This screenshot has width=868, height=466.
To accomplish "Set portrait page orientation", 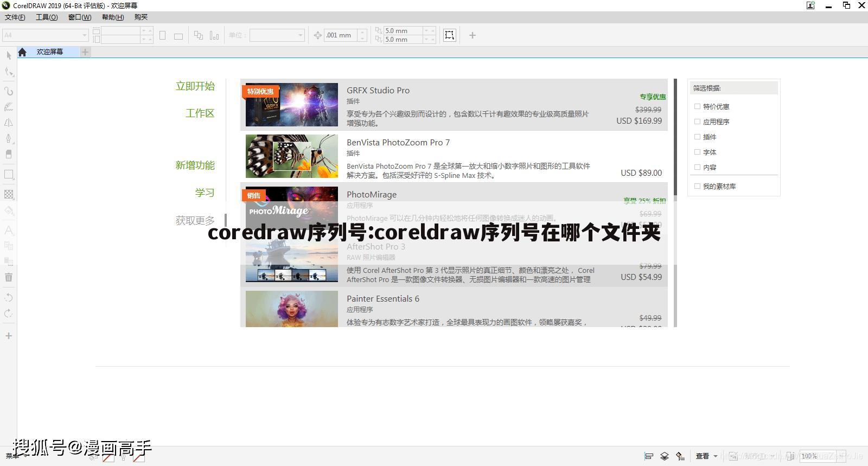I will [162, 35].
